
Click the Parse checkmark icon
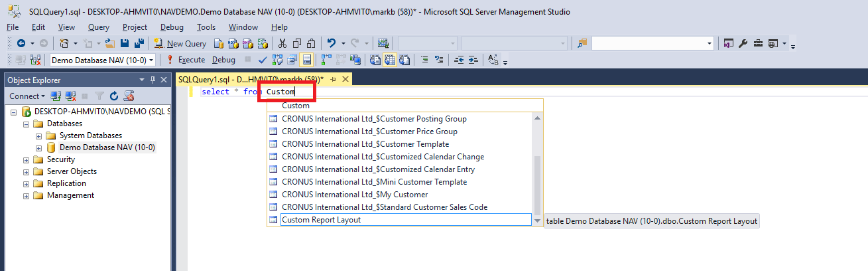(x=262, y=60)
